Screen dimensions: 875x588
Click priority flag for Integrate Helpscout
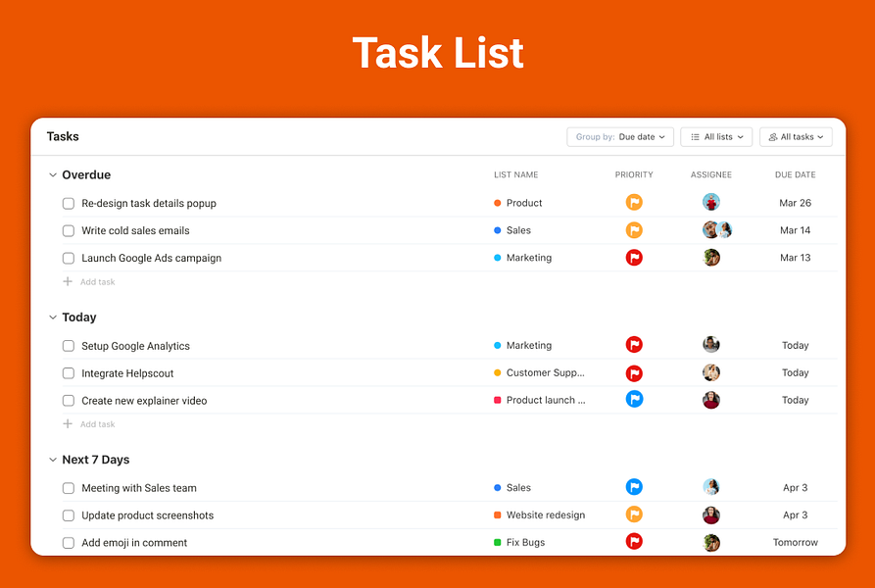634,372
